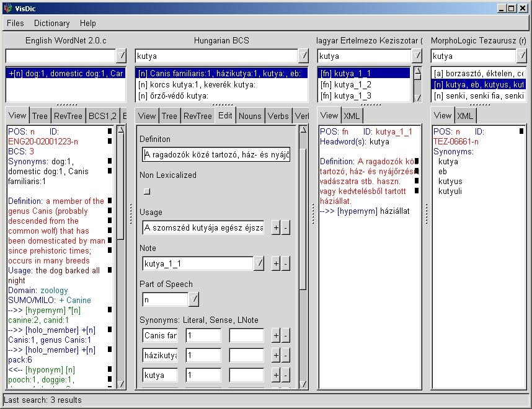Viewport: 532px width, 409px height.
Task: Switch to the Verbs tab
Action: click(x=278, y=116)
